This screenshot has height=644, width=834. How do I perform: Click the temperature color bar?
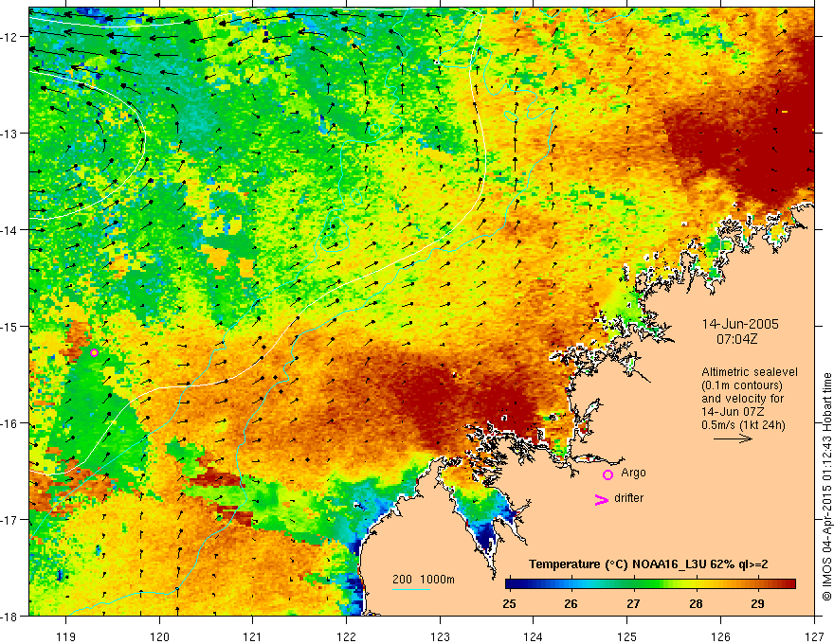click(650, 584)
